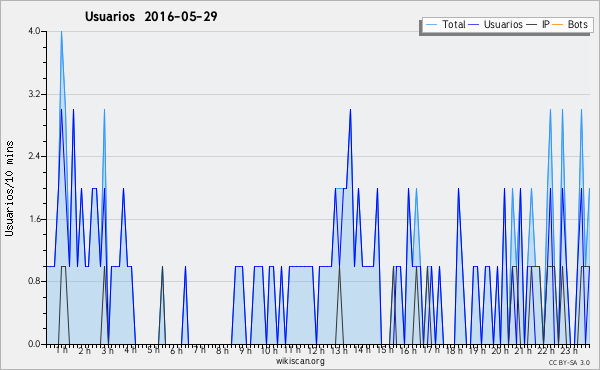Screen dimensions: 600x370
Task: Click the '14 h' x-axis label
Action: click(x=362, y=350)
